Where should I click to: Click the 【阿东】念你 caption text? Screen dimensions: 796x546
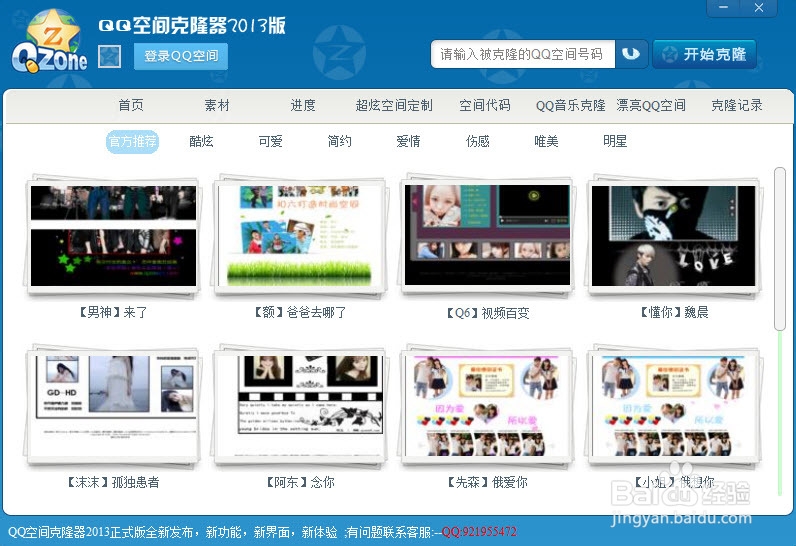[300, 482]
